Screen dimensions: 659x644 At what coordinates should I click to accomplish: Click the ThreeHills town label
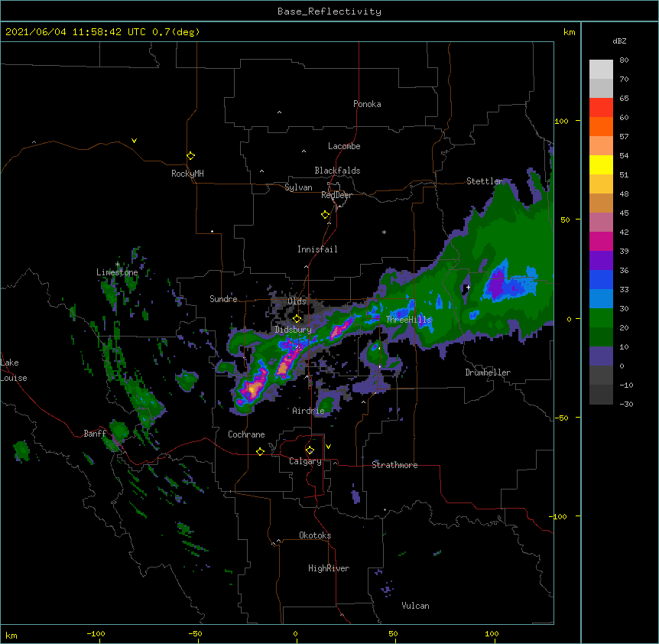pos(408,320)
